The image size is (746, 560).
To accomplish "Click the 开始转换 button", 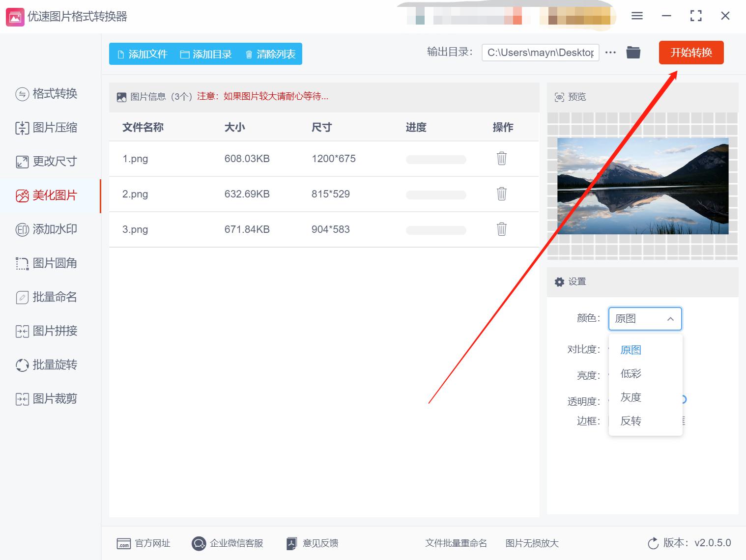I will pyautogui.click(x=691, y=53).
